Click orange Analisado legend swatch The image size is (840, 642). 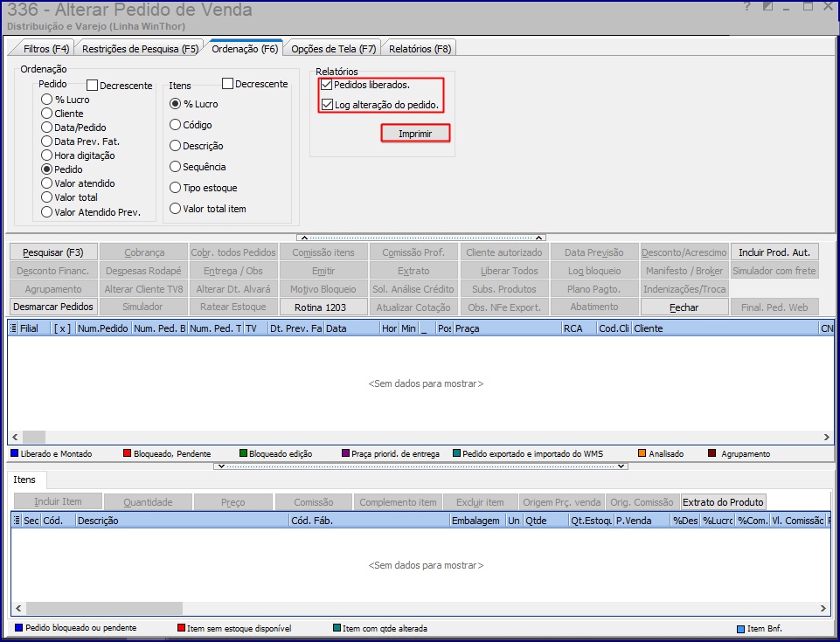tap(642, 453)
